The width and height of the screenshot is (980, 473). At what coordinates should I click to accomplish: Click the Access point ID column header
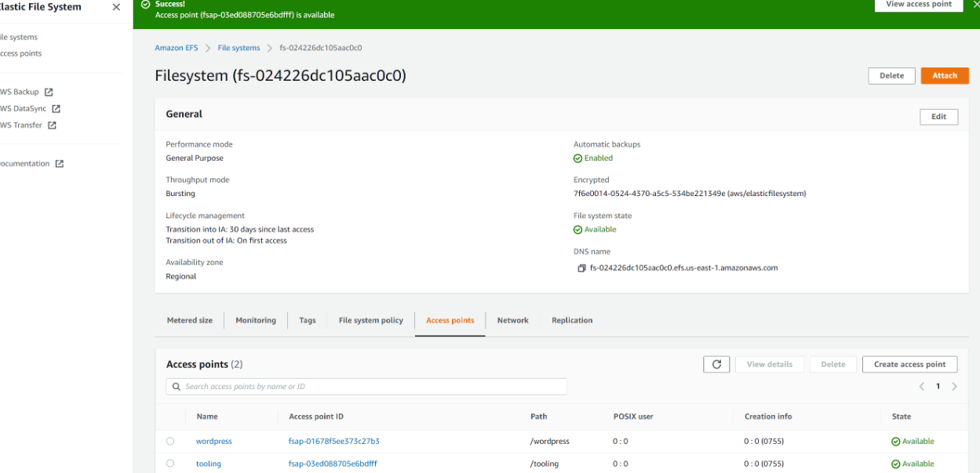[x=316, y=417]
